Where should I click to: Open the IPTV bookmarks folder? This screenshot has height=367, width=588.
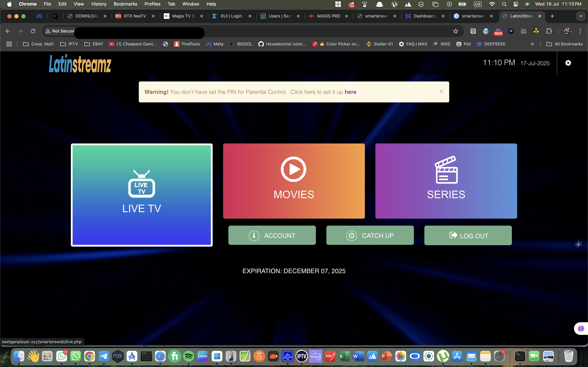click(x=69, y=44)
